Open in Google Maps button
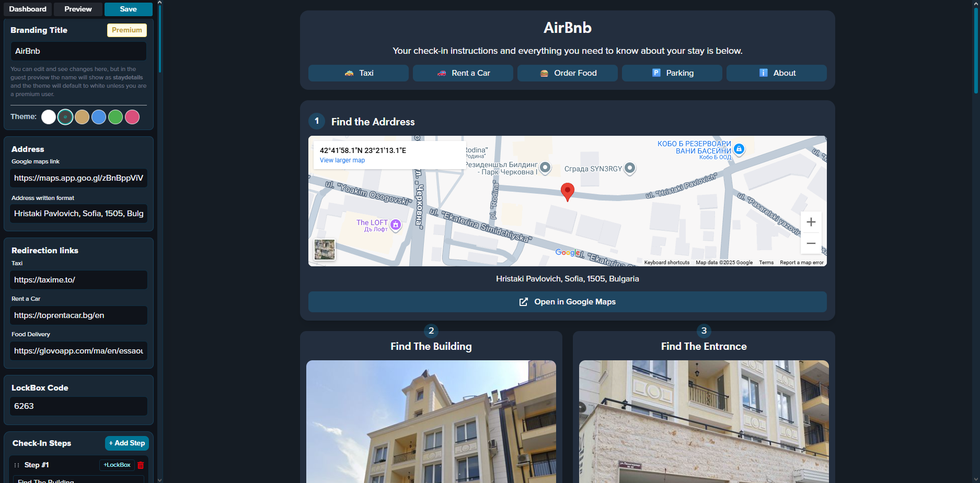Screen dimensions: 980x483 (x=568, y=302)
